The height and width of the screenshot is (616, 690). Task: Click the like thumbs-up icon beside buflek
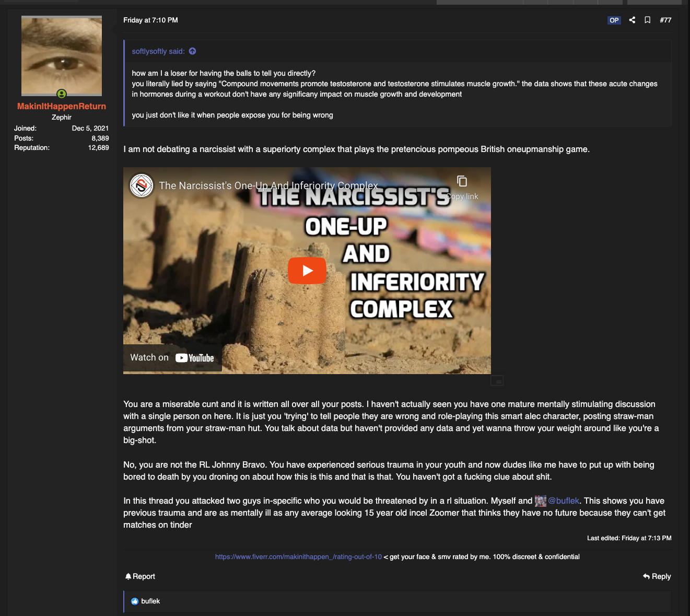pyautogui.click(x=135, y=601)
